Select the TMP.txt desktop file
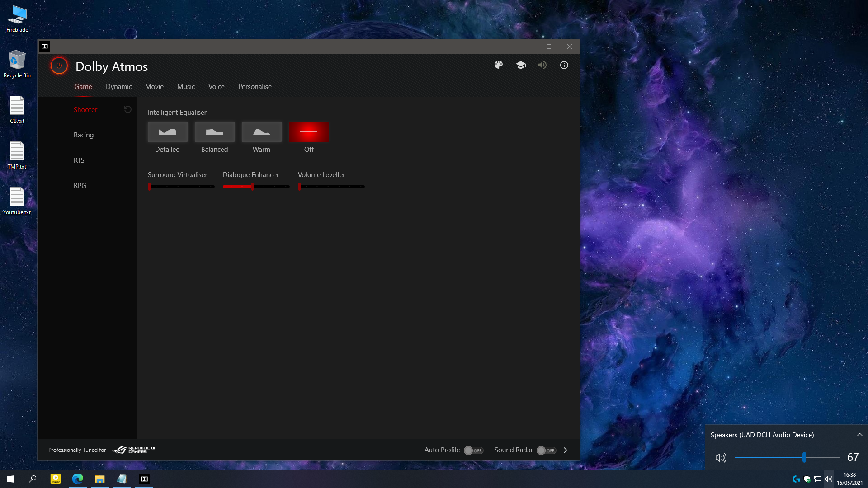 click(x=17, y=155)
